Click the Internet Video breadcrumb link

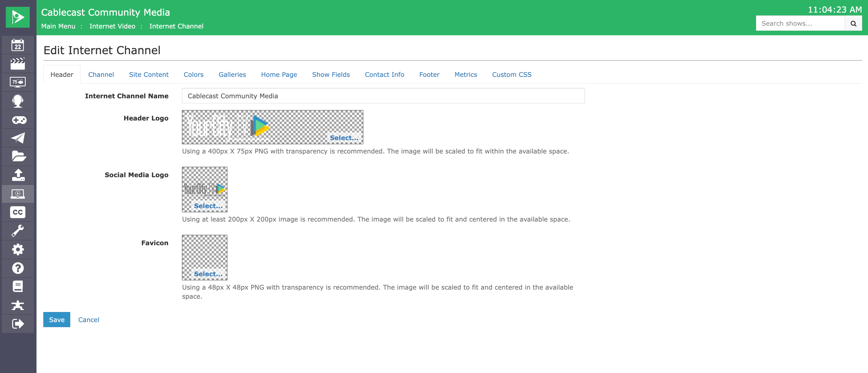coord(112,26)
